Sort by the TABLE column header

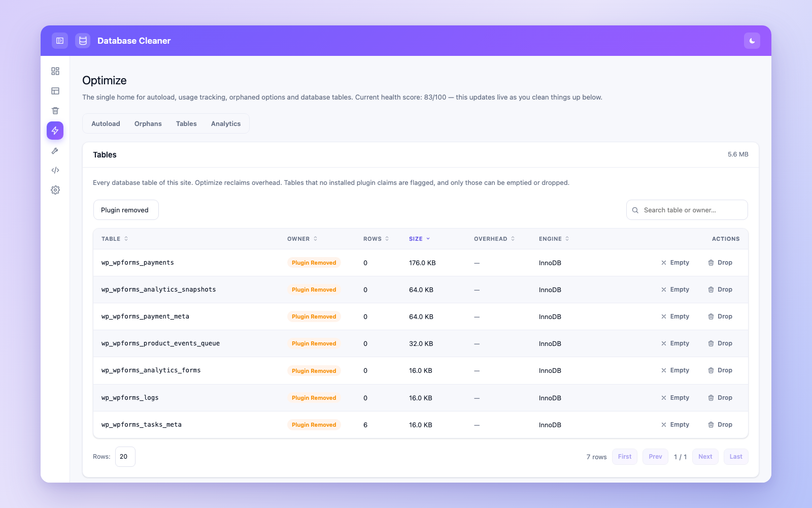[x=115, y=239]
